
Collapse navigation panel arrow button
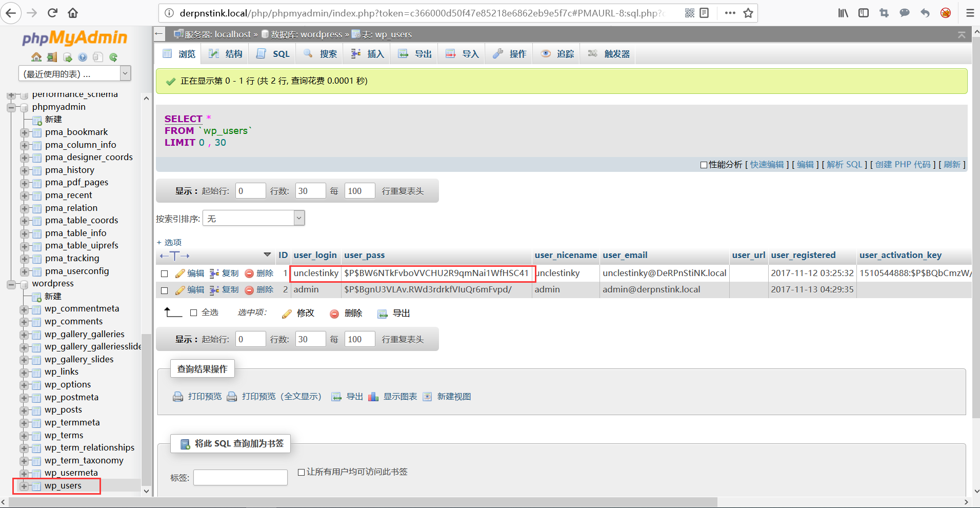(159, 34)
